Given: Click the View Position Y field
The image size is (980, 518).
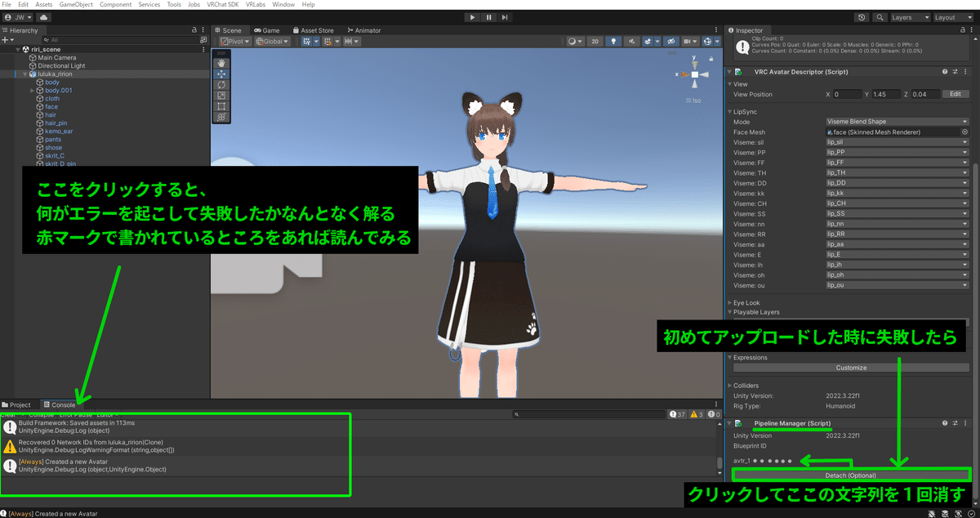Looking at the screenshot, I should pyautogui.click(x=886, y=94).
